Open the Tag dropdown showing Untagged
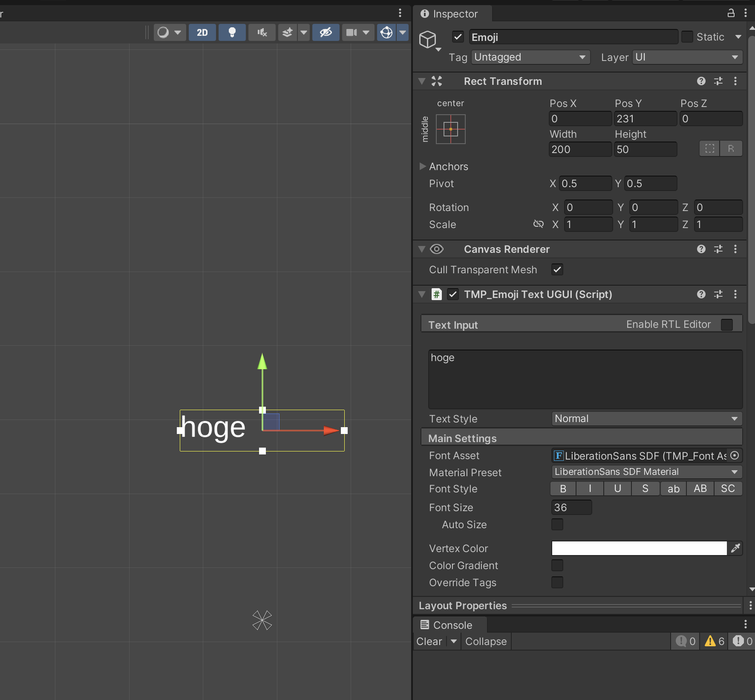Screen dimensions: 755x700 pos(530,57)
